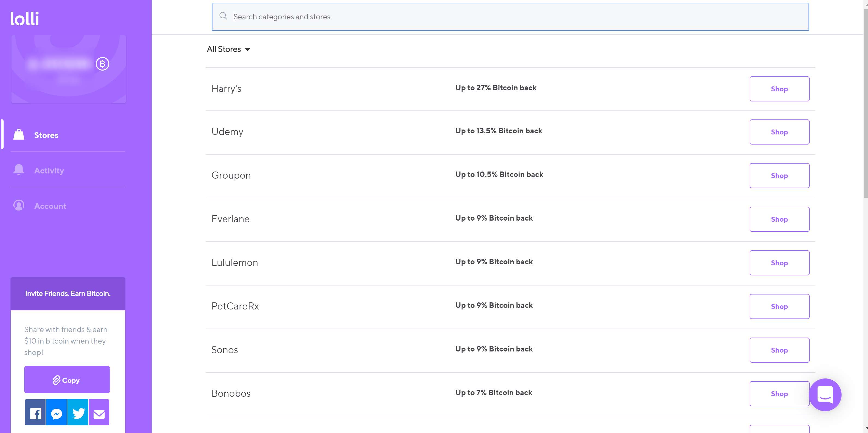Viewport: 868px width, 433px height.
Task: Shop at Harry's
Action: tap(779, 89)
